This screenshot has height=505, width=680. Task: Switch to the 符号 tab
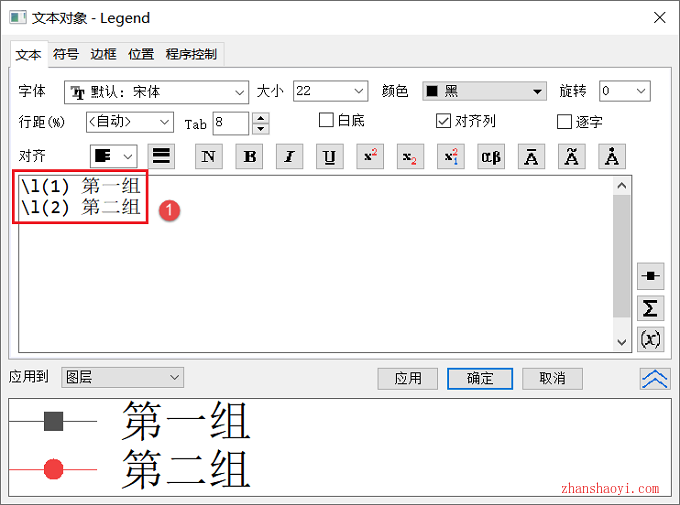tap(66, 54)
